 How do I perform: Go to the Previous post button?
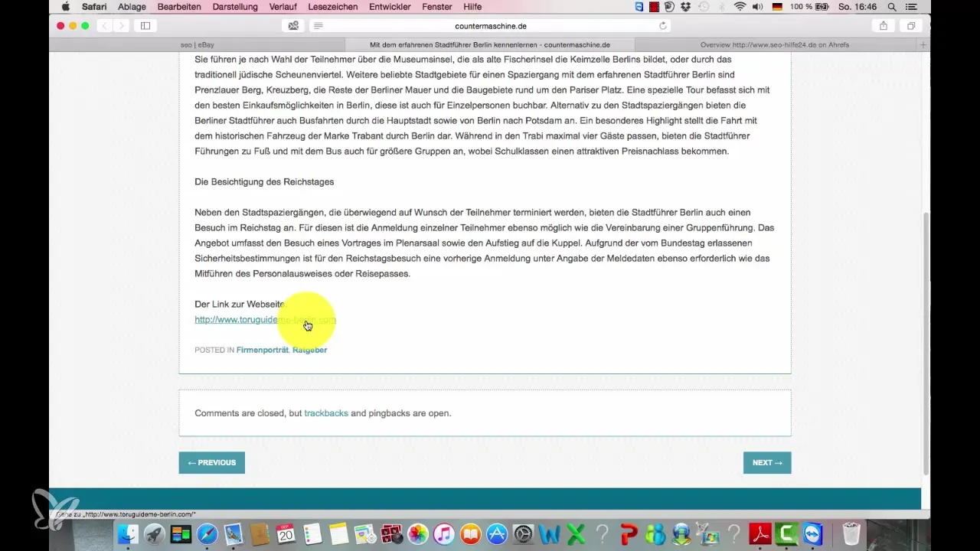[212, 463]
